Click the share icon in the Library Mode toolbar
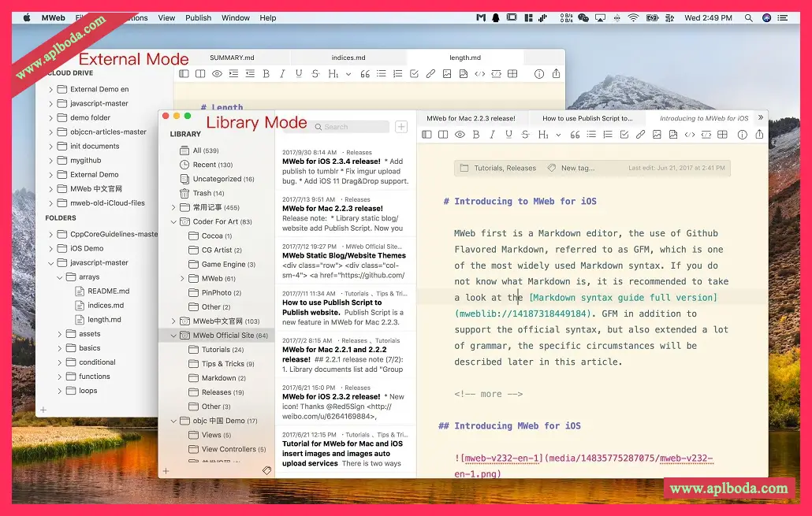Image resolution: width=812 pixels, height=516 pixels. 759,135
